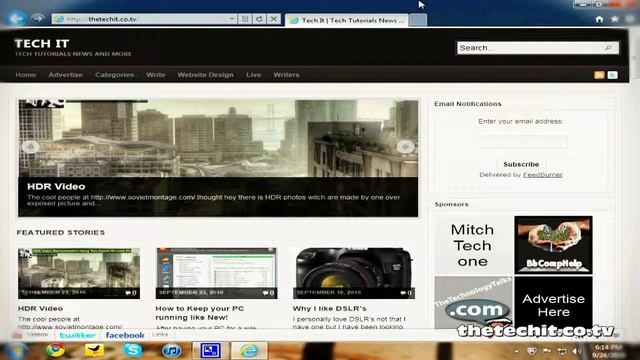Open Skype from the taskbar
This screenshot has width=640, height=360.
[x=133, y=350]
